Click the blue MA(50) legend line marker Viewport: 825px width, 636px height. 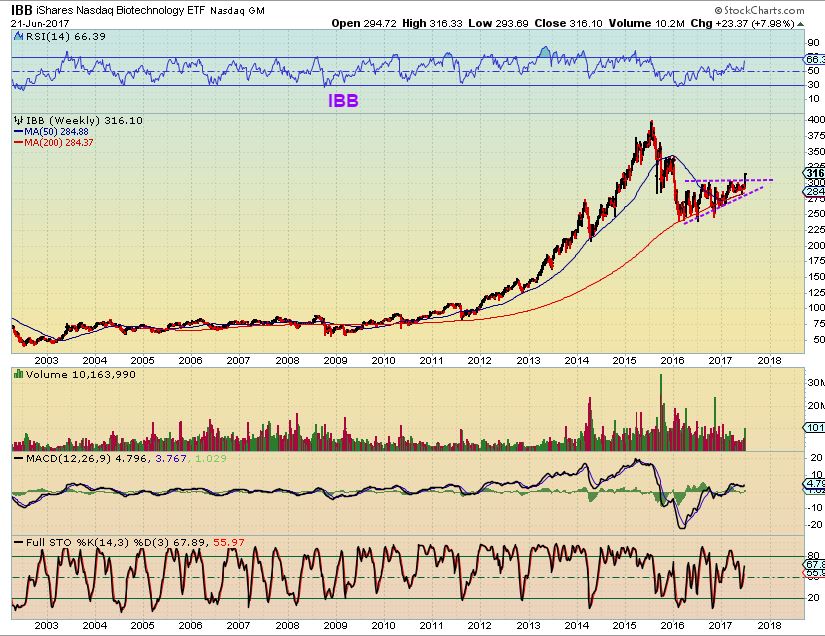(x=18, y=132)
